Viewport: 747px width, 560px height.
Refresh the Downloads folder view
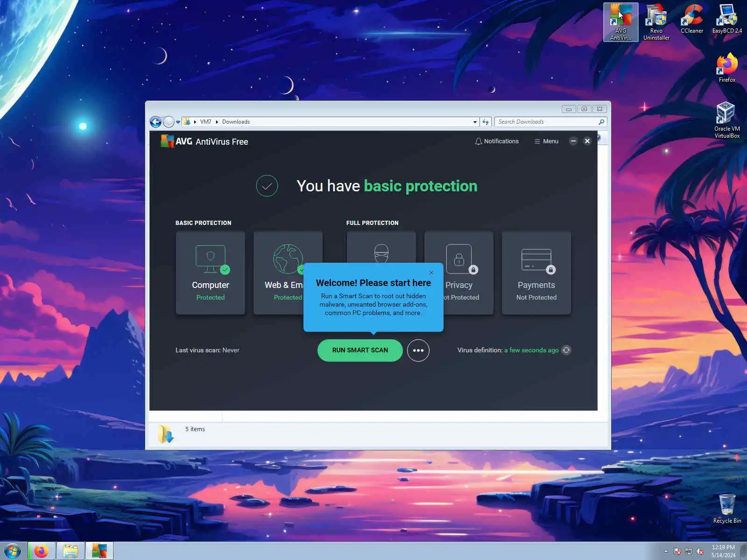[486, 122]
